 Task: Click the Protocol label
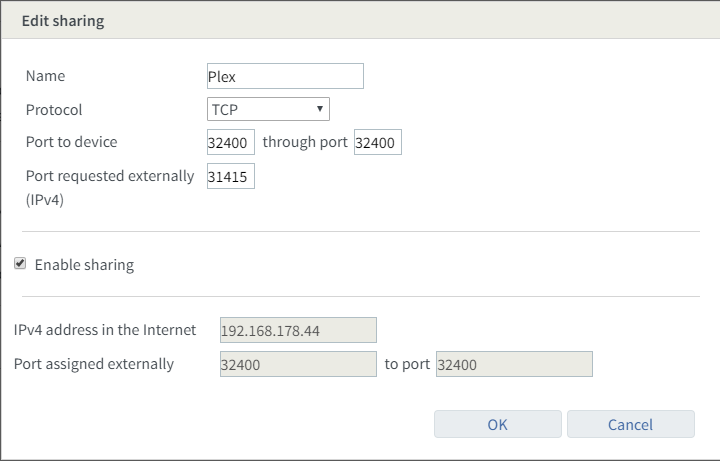[x=54, y=110]
